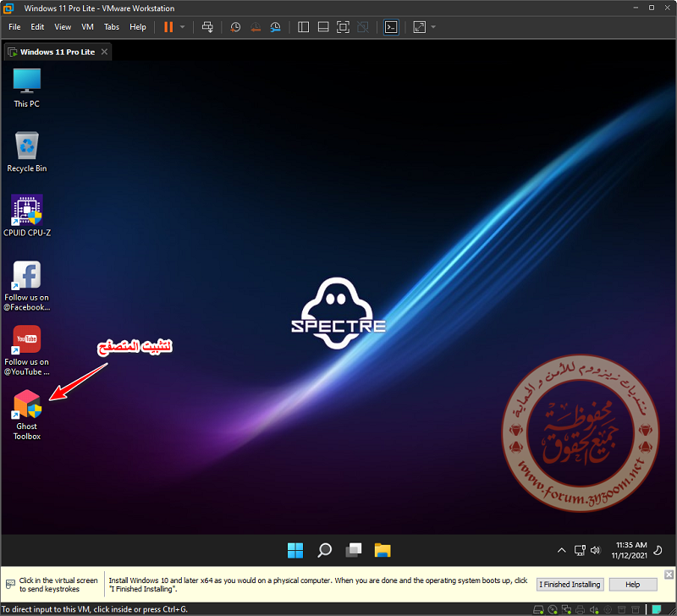Image resolution: width=677 pixels, height=616 pixels.
Task: Open Task View on the VM taskbar
Action: [x=354, y=550]
